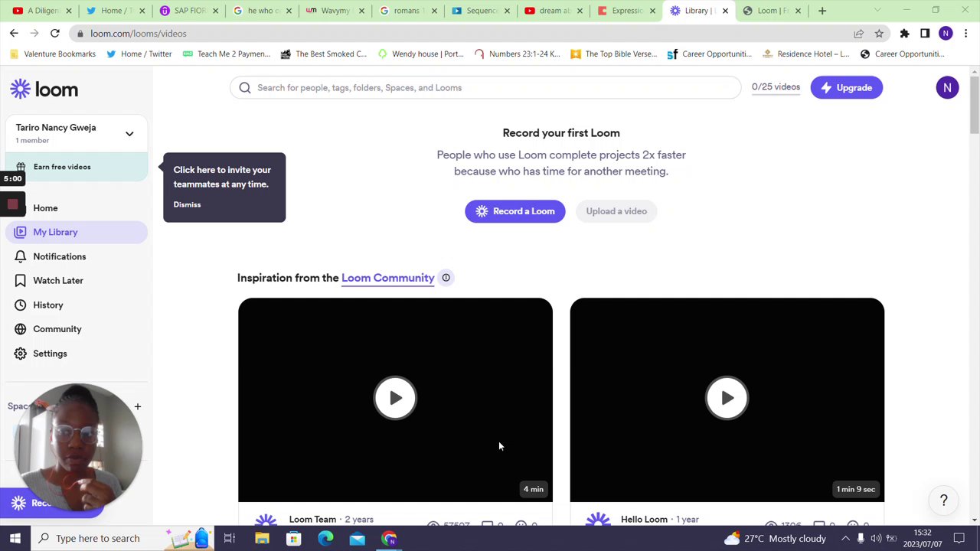Screen dimensions: 980x551
Task: Stop the recording with red square button
Action: (x=12, y=204)
